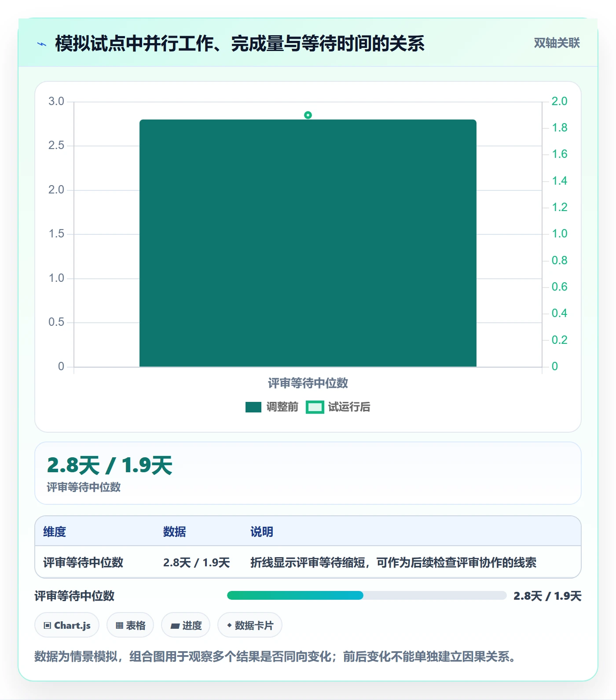This screenshot has height=700, width=616.
Task: Click the 维度 column header
Action: [55, 532]
